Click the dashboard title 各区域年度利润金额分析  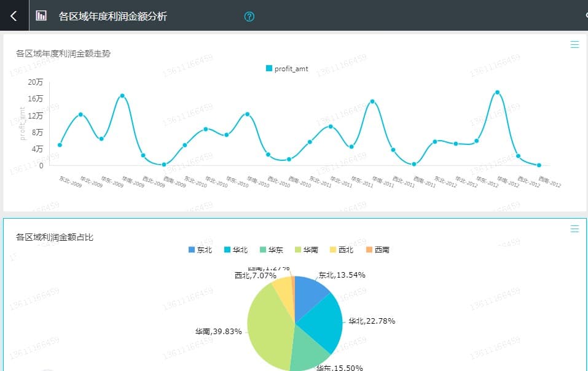coord(112,16)
